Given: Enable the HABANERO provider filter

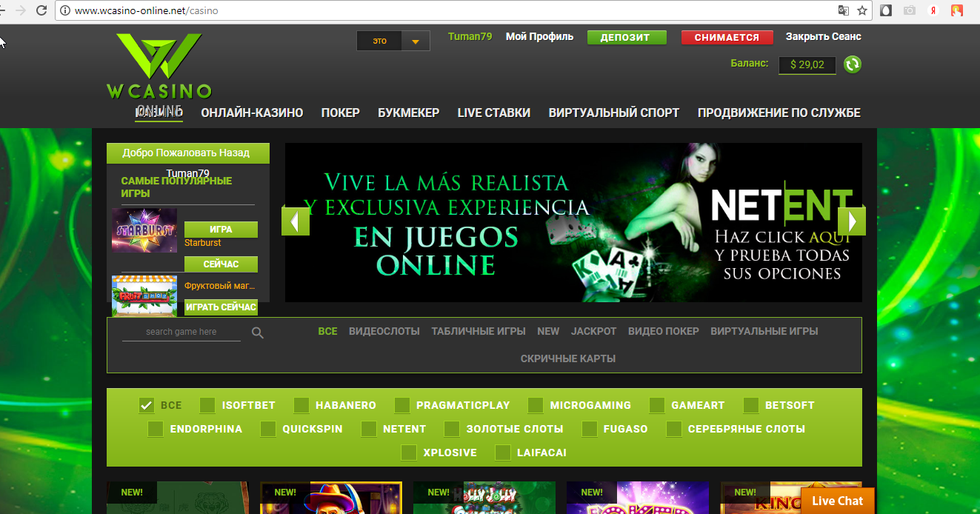Looking at the screenshot, I should tap(301, 405).
